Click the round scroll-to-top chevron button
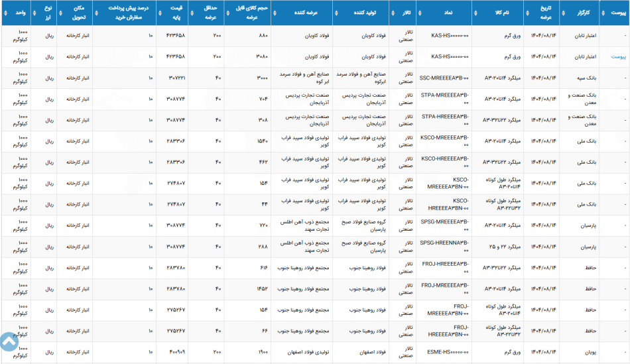The height and width of the screenshot is (364, 630). pyautogui.click(x=9, y=342)
